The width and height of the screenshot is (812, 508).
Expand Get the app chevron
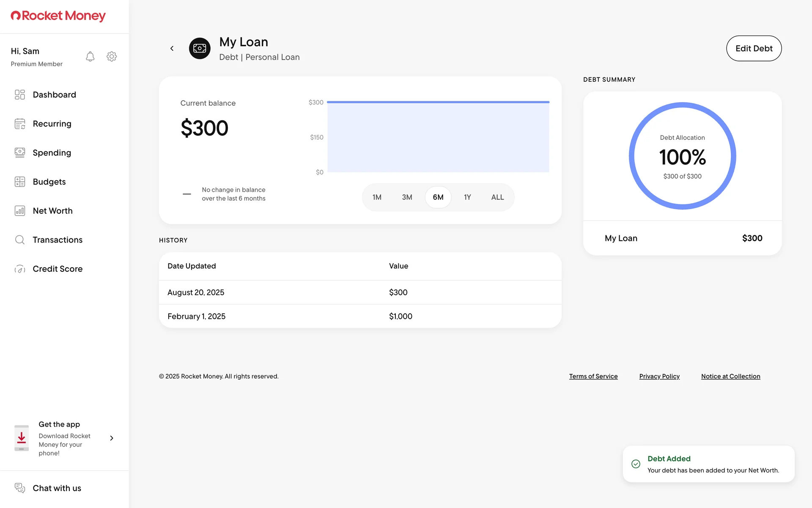(112, 438)
